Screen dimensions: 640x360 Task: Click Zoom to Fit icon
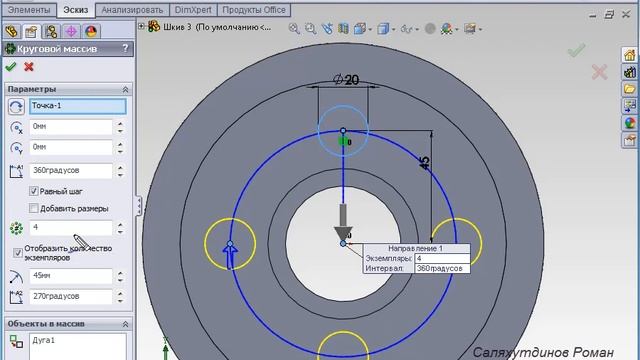point(293,29)
